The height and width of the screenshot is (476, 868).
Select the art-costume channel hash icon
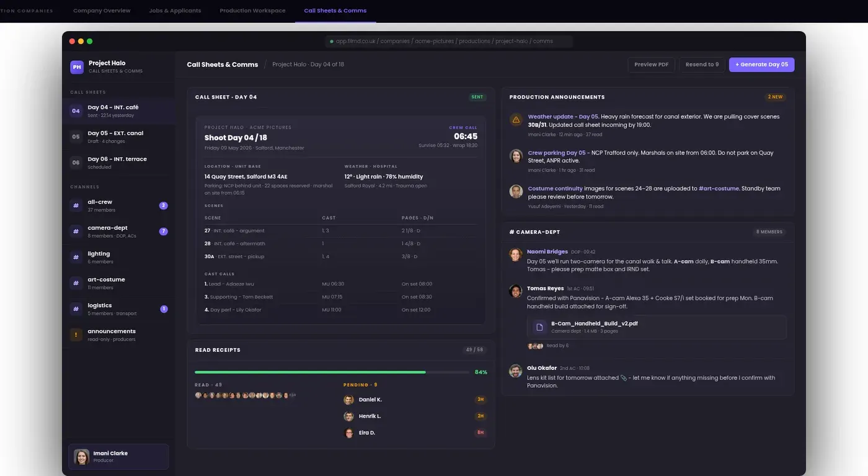pyautogui.click(x=76, y=283)
